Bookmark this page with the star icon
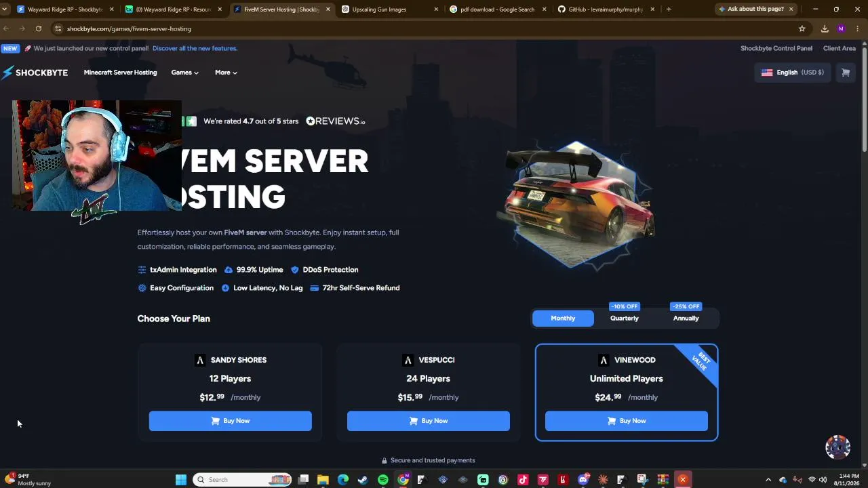 [x=802, y=28]
